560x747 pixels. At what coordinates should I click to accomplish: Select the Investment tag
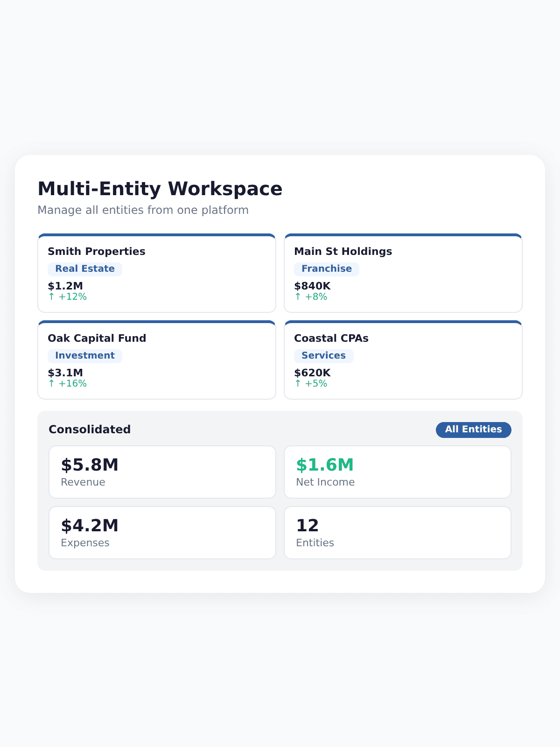coord(85,356)
